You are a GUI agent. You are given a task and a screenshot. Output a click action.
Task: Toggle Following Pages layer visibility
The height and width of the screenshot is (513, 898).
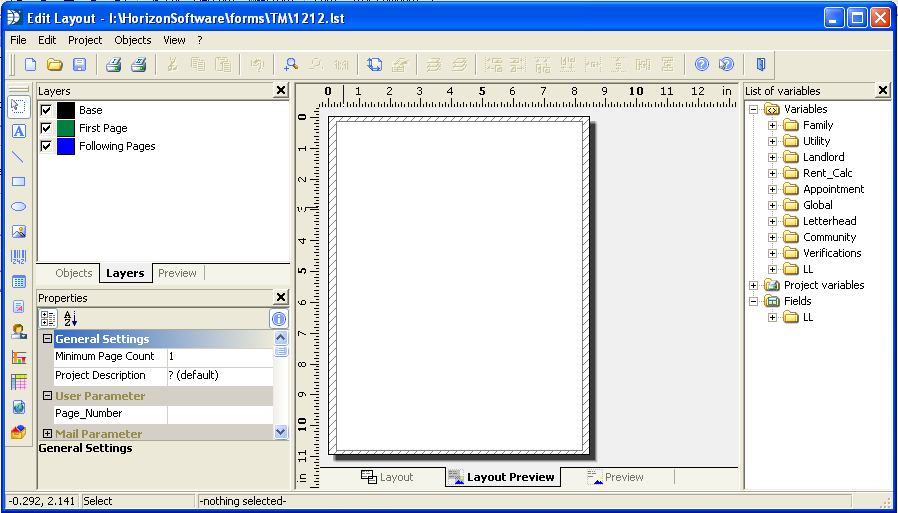pyautogui.click(x=45, y=146)
